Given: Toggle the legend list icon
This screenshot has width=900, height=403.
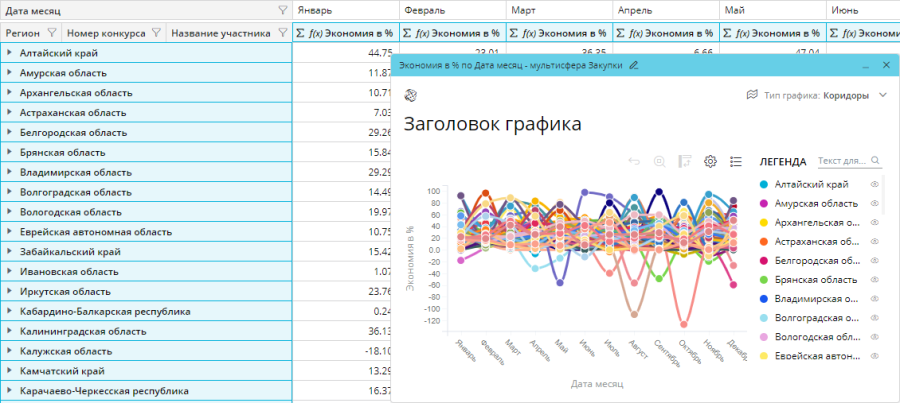Looking at the screenshot, I should 736,161.
